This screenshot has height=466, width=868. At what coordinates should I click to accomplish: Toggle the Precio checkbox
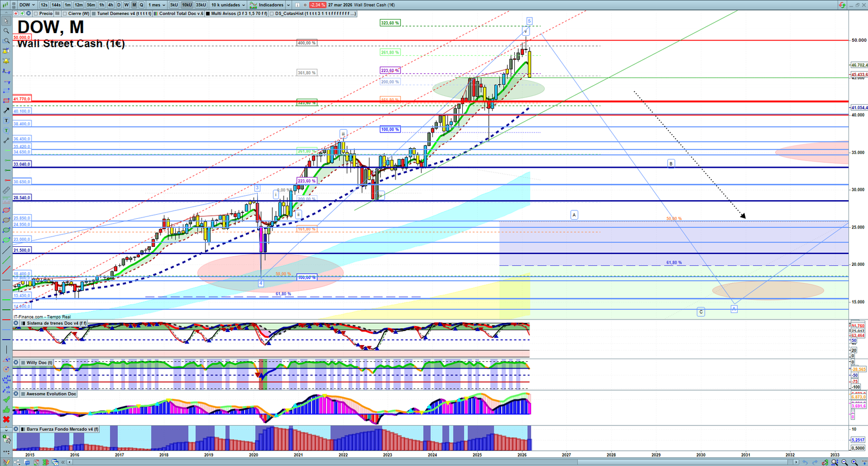point(35,14)
